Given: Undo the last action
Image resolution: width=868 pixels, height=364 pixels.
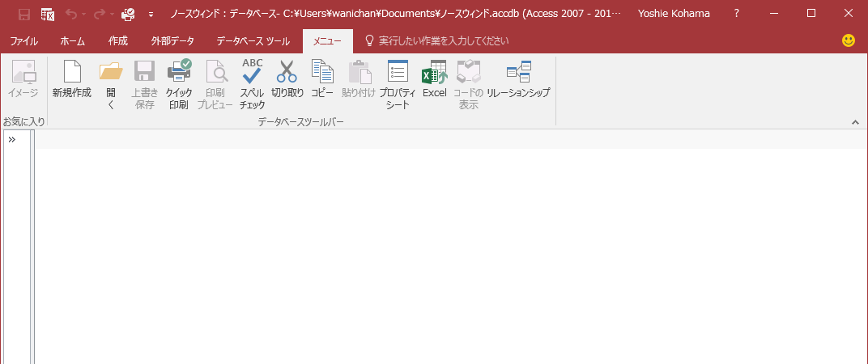Looking at the screenshot, I should 71,15.
